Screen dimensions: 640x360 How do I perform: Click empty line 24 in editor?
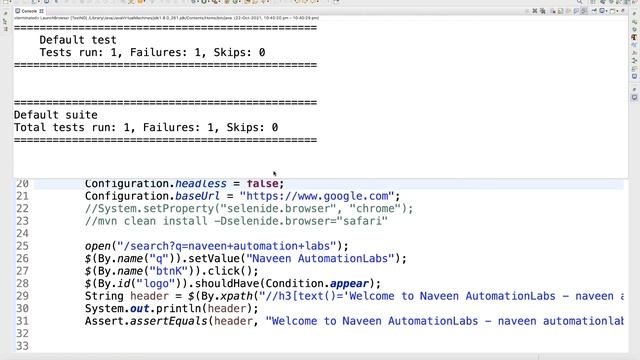click(329, 233)
